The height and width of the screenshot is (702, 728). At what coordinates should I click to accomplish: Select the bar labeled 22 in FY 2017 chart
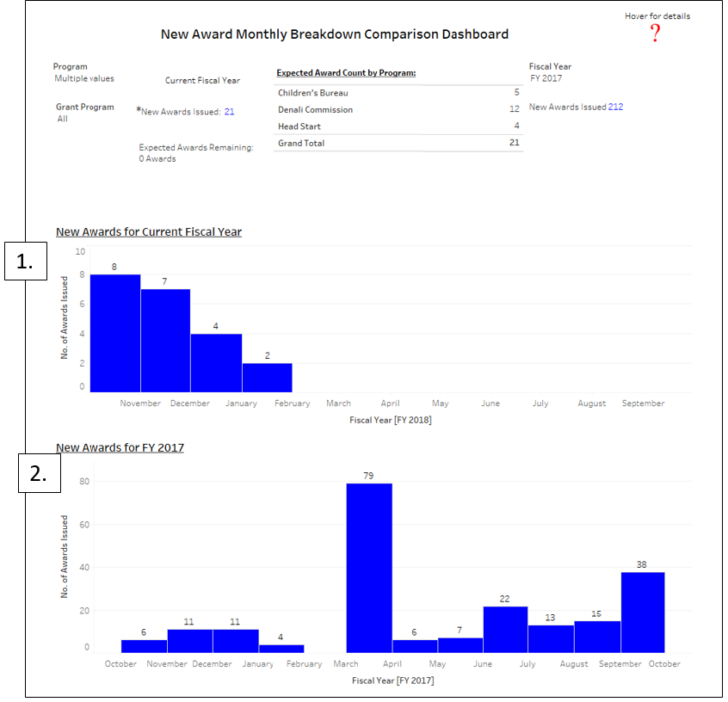pyautogui.click(x=505, y=629)
